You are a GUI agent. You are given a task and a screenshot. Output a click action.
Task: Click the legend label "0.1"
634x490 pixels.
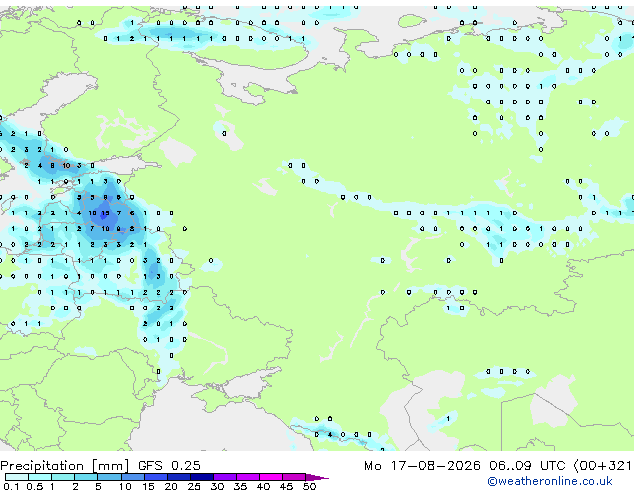tap(11, 486)
